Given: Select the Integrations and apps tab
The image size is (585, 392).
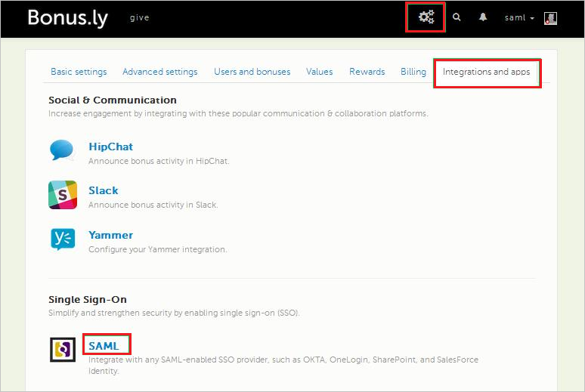Looking at the screenshot, I should [x=486, y=72].
